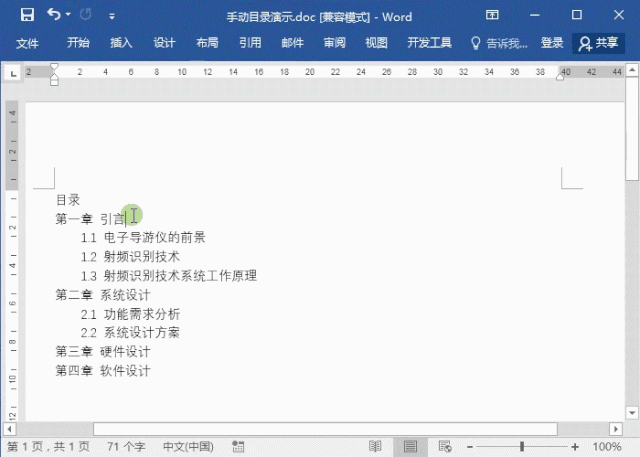Click the language indicator 中文(中国)
This screenshot has height=457, width=640.
[188, 447]
